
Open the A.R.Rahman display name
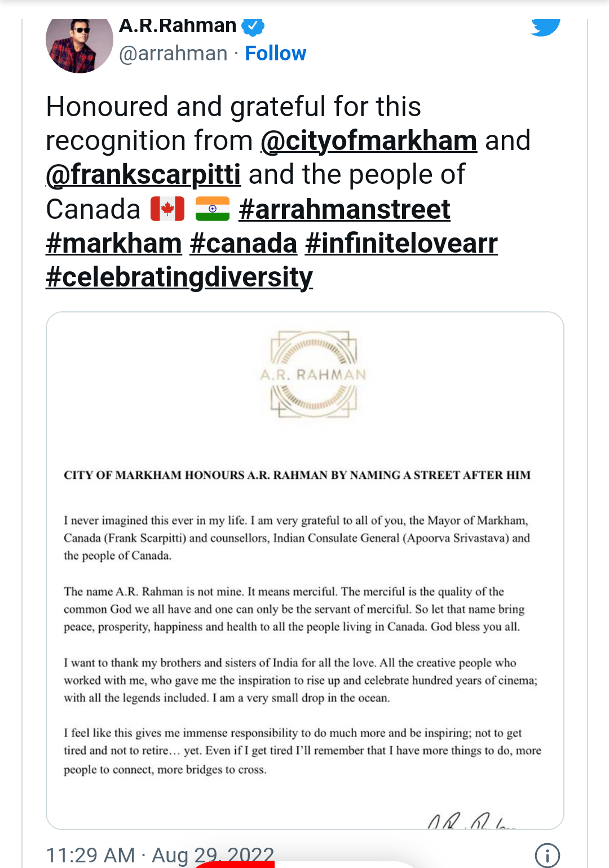[178, 26]
